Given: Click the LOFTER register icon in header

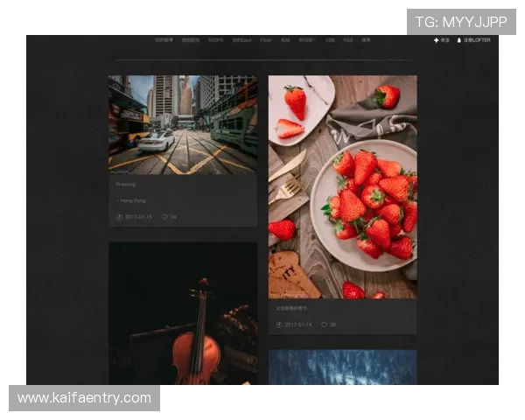Looking at the screenshot, I should (458, 40).
